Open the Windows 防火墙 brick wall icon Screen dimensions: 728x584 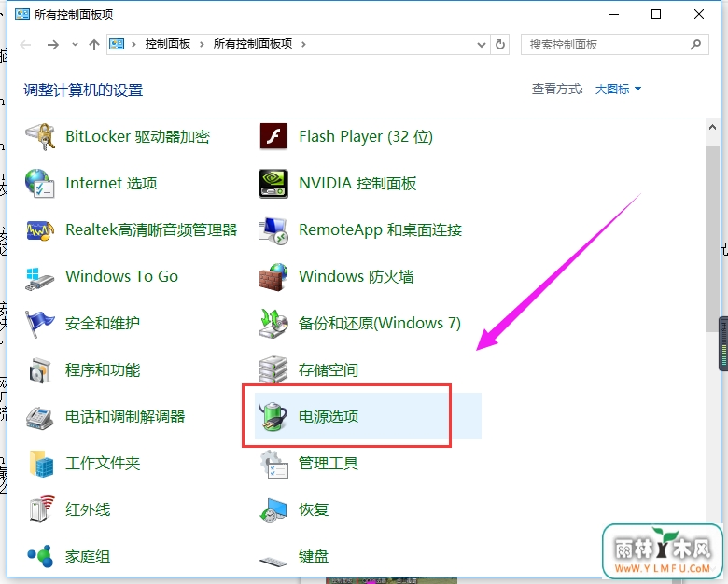(273, 277)
